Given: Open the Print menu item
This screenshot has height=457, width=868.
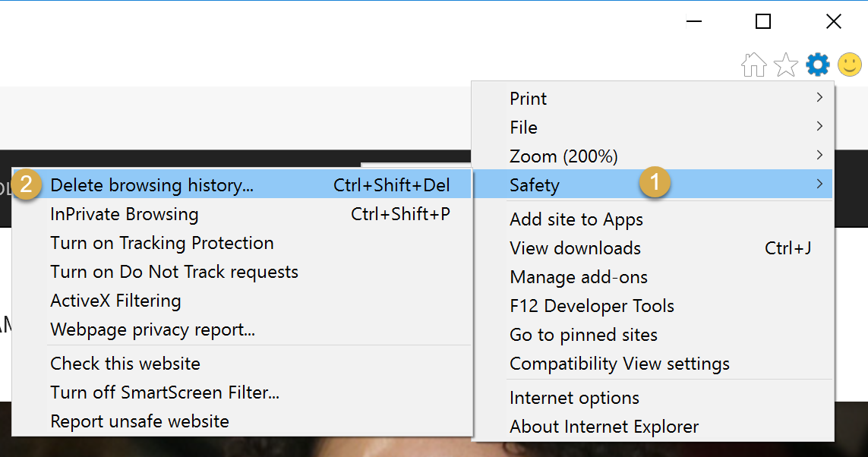Looking at the screenshot, I should 652,99.
